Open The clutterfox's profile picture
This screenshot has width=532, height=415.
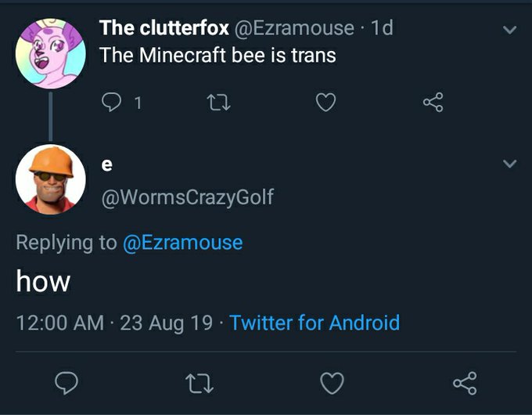point(51,53)
